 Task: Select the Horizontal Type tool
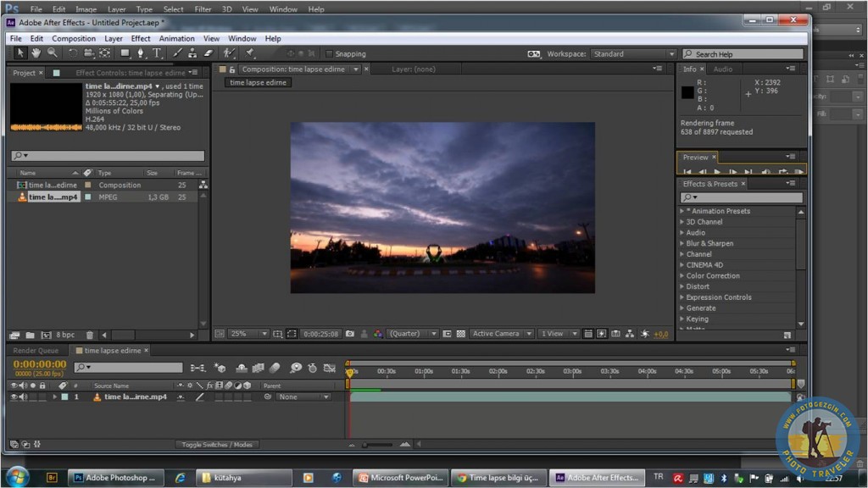click(x=157, y=53)
